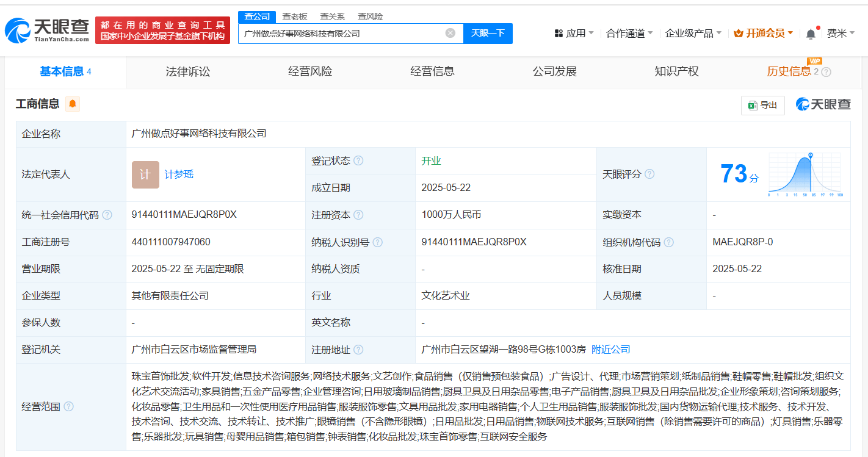Open the 费米 user account dropdown
The width and height of the screenshot is (868, 457).
coord(841,33)
